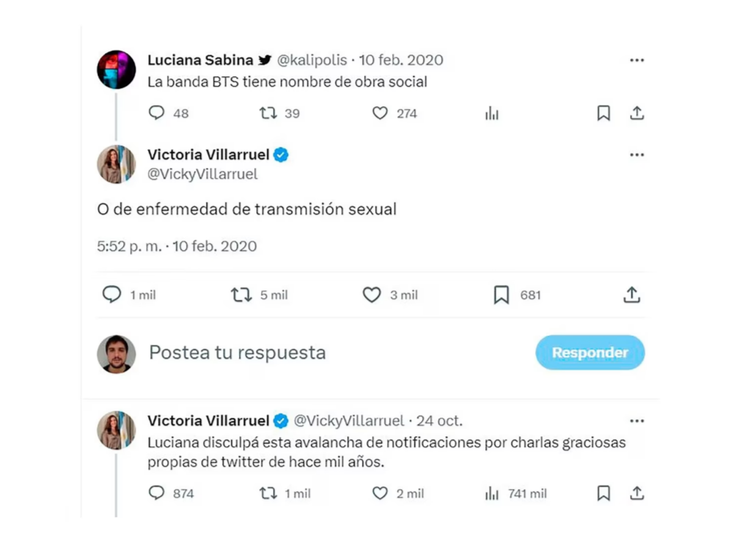
Task: Share Victoria Villarruel's main tweet
Action: (632, 295)
